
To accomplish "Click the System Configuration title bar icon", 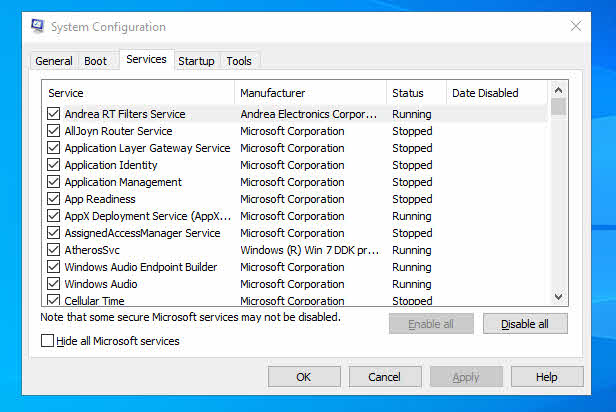I will tap(38, 26).
